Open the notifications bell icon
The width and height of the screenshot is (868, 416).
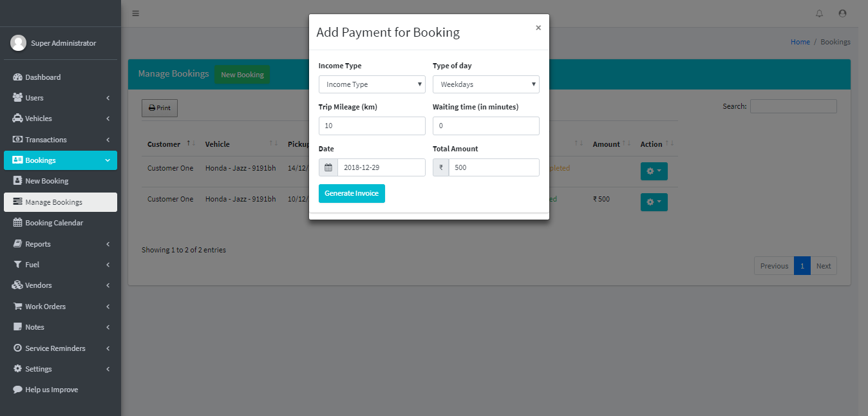coord(819,14)
